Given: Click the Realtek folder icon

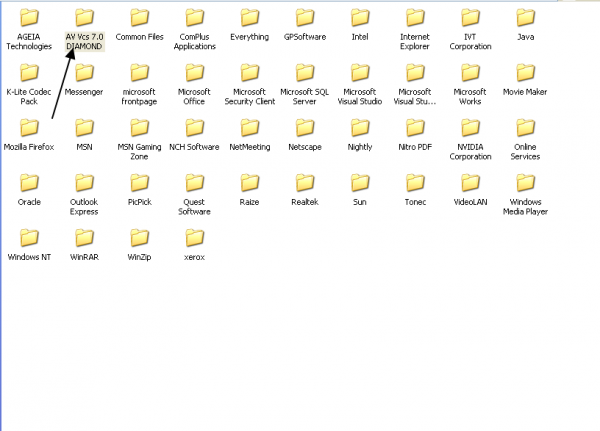Looking at the screenshot, I should pos(305,183).
